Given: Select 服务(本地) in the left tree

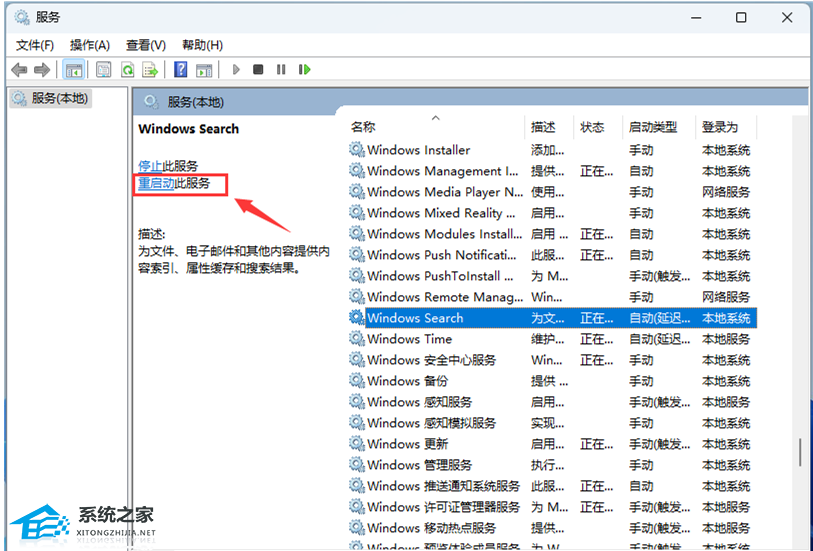Looking at the screenshot, I should pyautogui.click(x=51, y=98).
